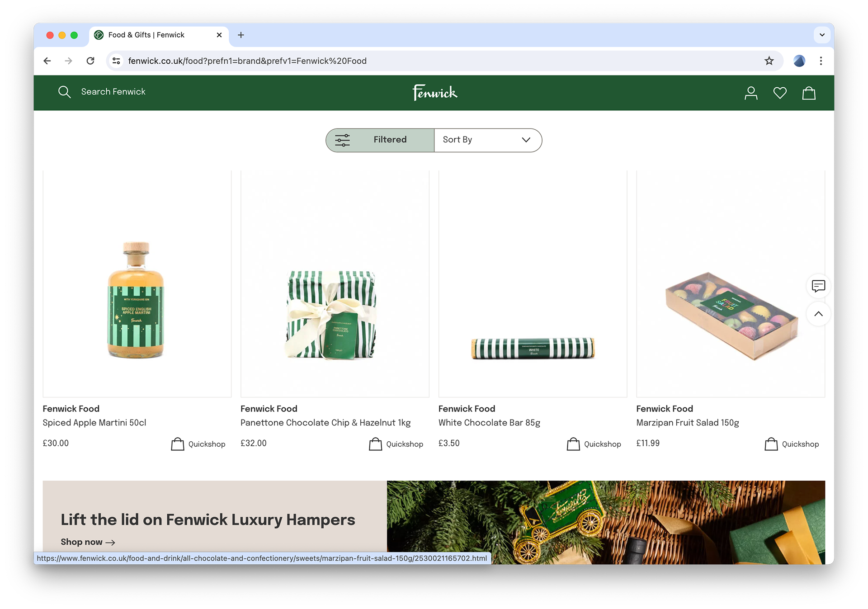The image size is (868, 609).
Task: Go back to previous page
Action: tap(47, 61)
